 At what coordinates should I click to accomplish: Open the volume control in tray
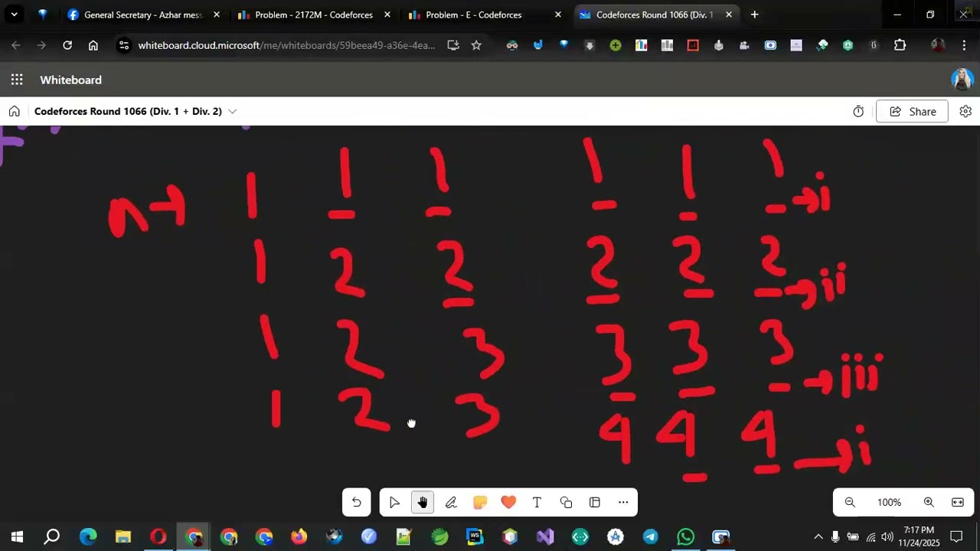(887, 536)
